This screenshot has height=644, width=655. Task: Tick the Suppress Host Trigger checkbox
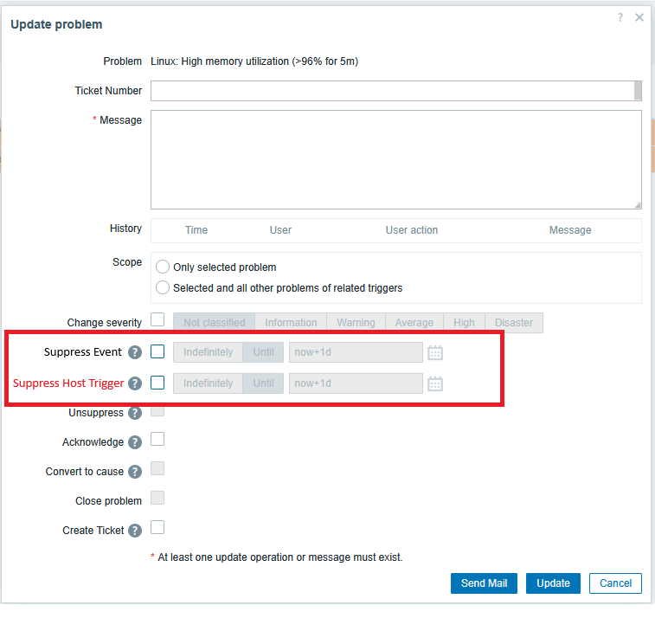tap(157, 383)
